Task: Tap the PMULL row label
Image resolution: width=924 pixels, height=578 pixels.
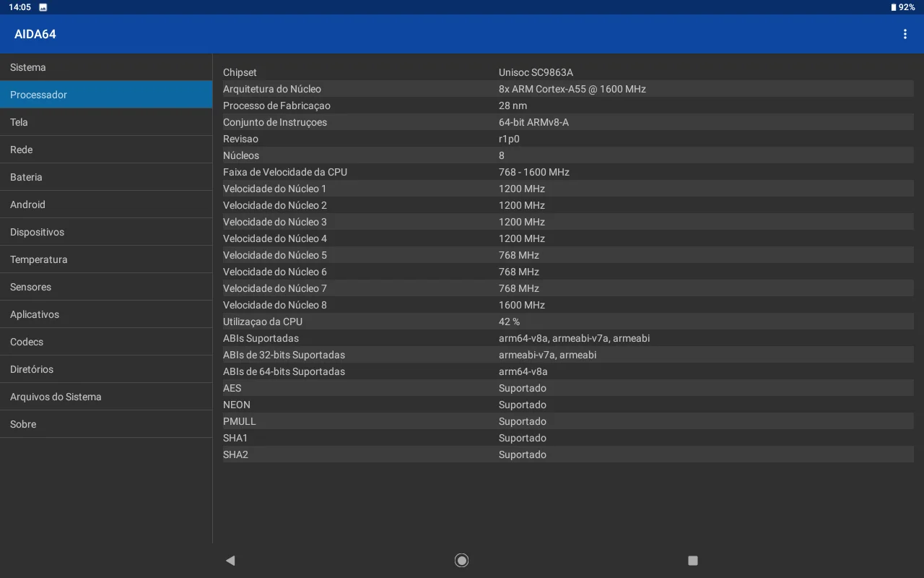Action: (x=240, y=421)
